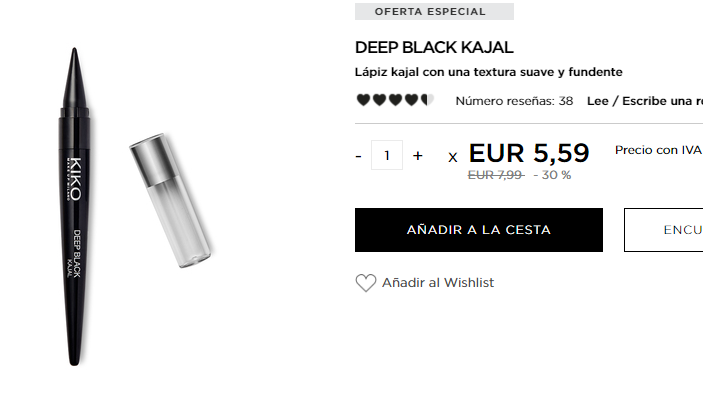Click the Añadir al Wishlist text
Screen dimensions: 703x403
click(x=438, y=282)
